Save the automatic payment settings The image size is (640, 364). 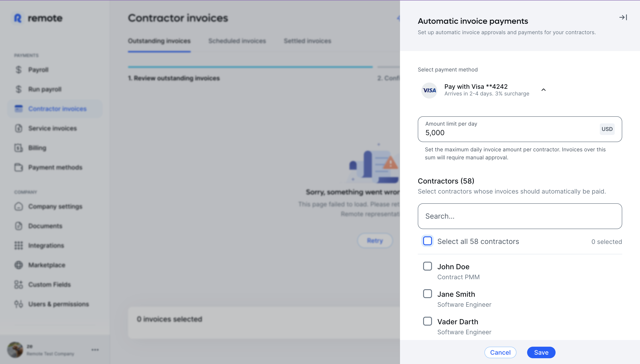click(x=541, y=352)
